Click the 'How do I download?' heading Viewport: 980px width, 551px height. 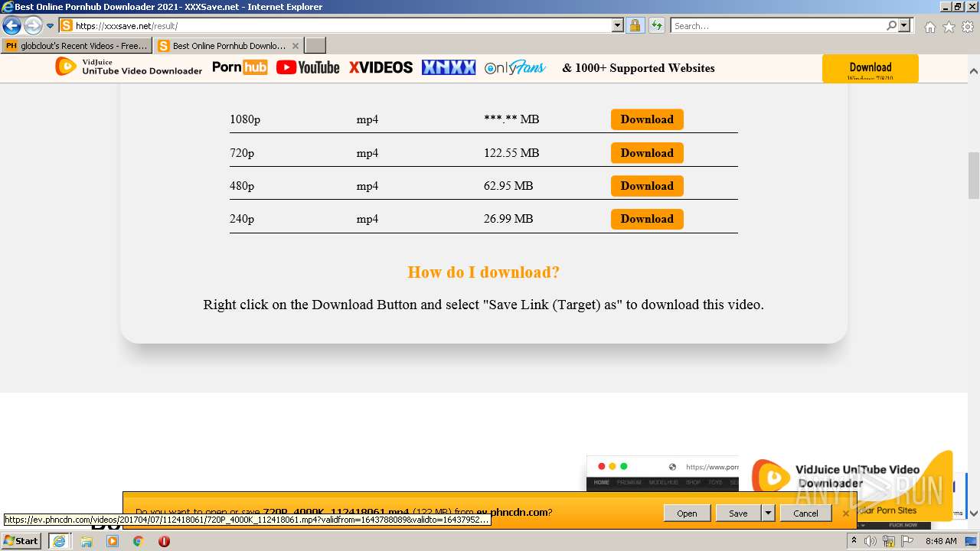tap(484, 272)
